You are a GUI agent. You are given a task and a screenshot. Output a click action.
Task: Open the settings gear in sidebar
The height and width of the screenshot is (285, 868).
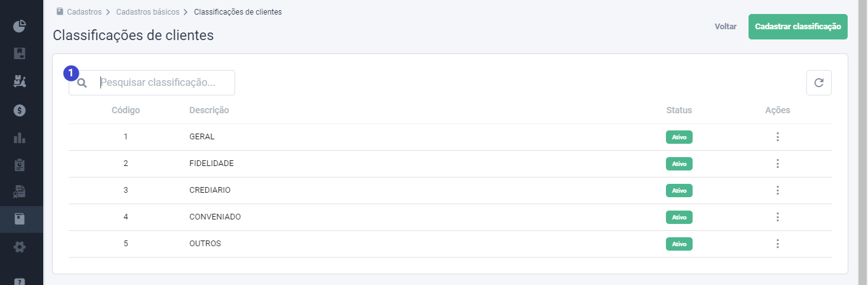click(x=20, y=247)
